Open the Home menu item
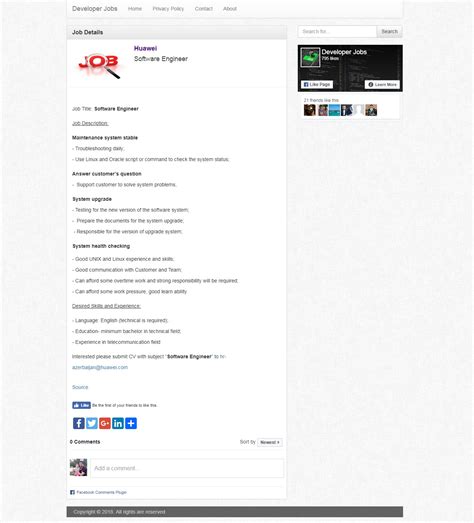 (135, 9)
